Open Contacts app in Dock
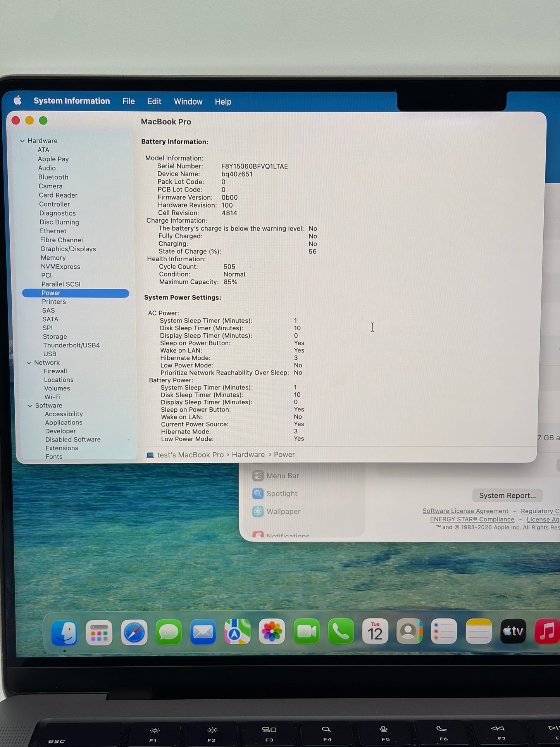This screenshot has width=560, height=747. pos(410,631)
